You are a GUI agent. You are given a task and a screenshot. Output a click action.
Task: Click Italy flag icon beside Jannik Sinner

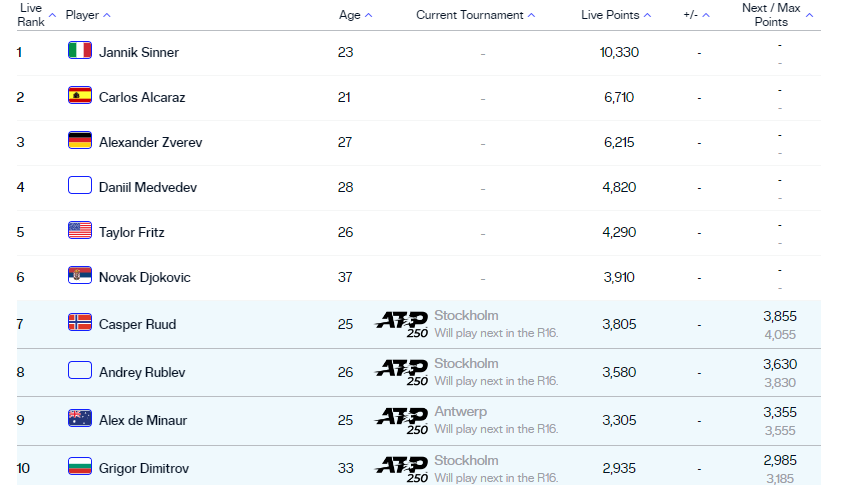pyautogui.click(x=80, y=51)
